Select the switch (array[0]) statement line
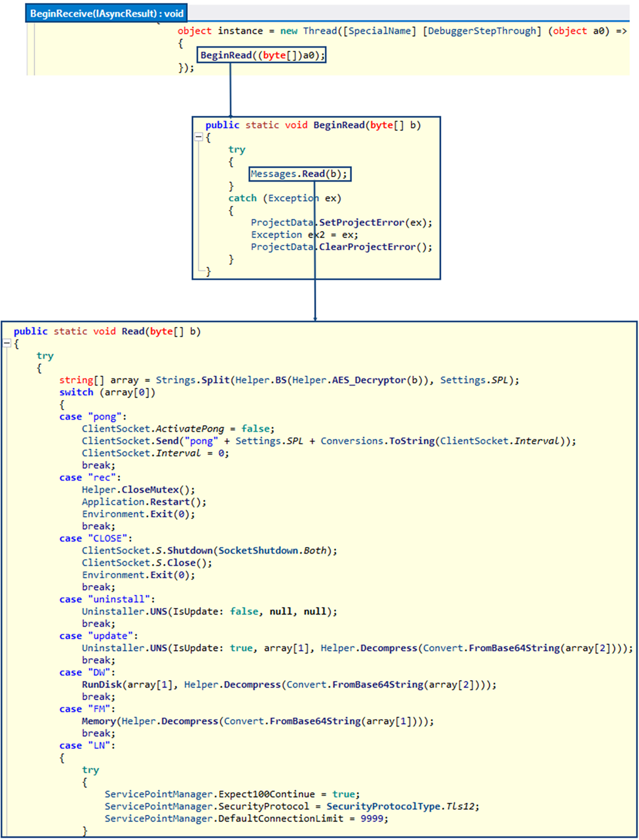This screenshot has width=639, height=840. pyautogui.click(x=108, y=392)
